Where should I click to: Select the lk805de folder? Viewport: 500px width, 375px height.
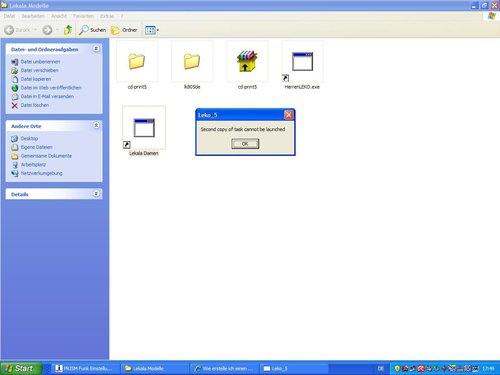pyautogui.click(x=192, y=61)
